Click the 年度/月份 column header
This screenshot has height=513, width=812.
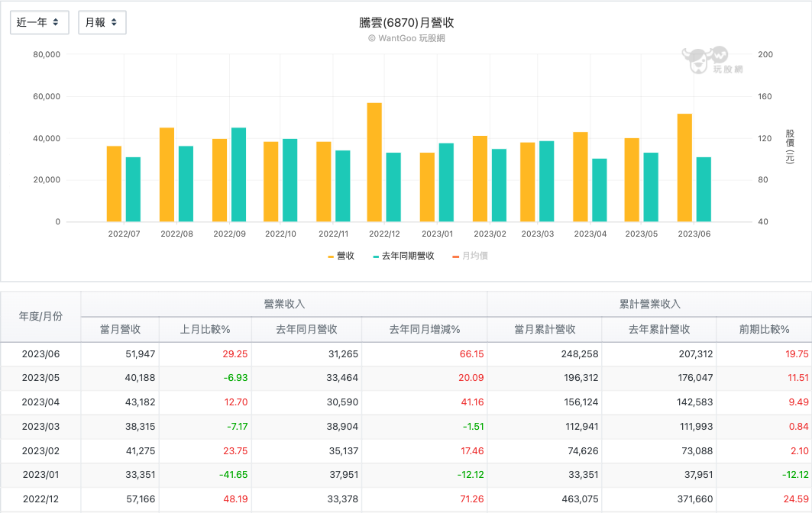(x=40, y=316)
